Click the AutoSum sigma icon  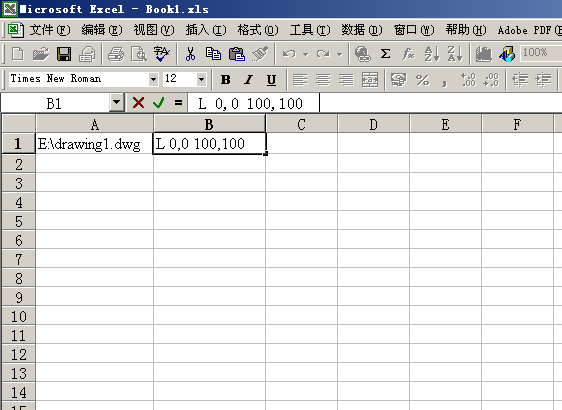pos(385,54)
